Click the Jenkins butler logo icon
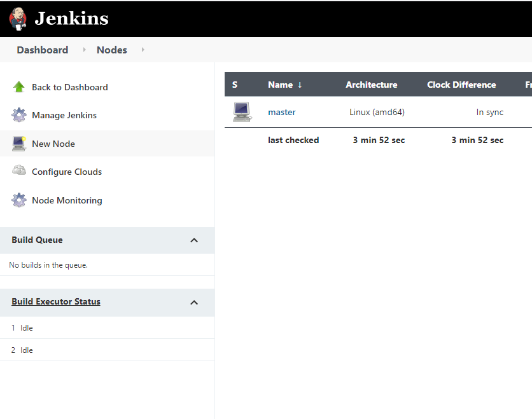532x419 pixels. tap(18, 18)
